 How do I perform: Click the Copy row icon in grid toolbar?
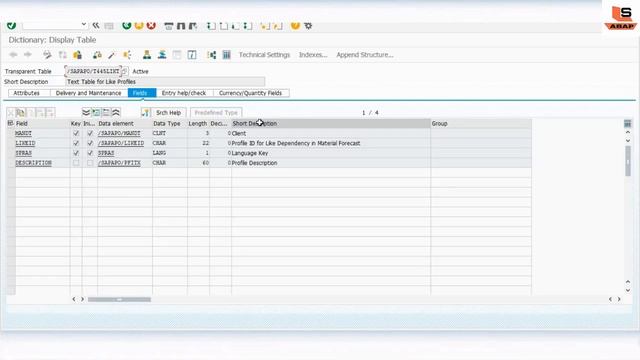[20, 113]
